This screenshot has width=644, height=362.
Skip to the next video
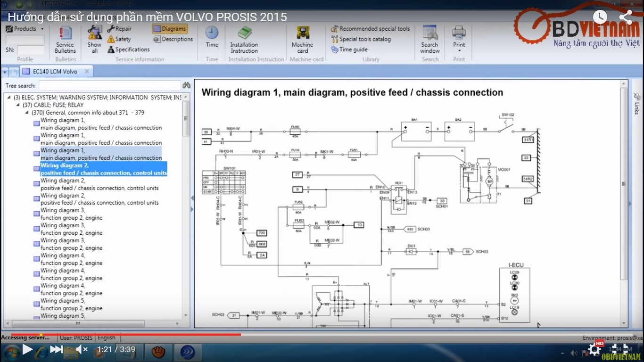56,349
